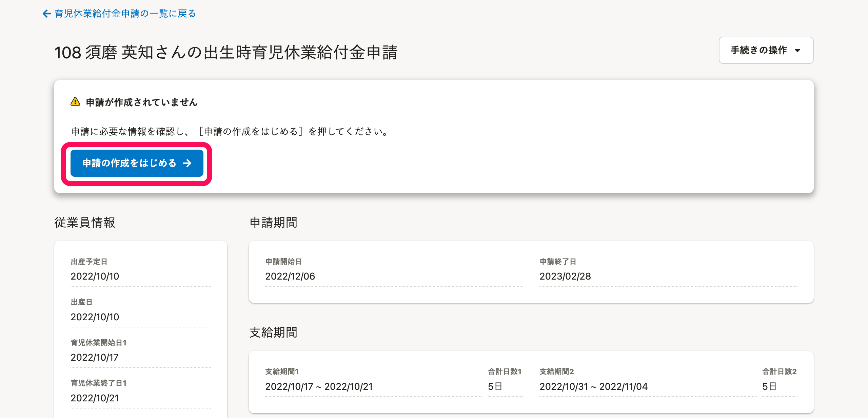Select 育児休業開始日1 date 2022/10/17

coord(94,357)
